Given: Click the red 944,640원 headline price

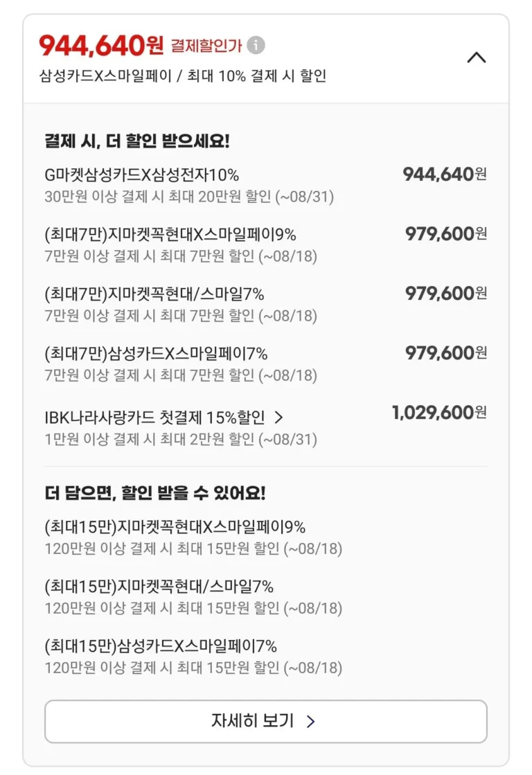Looking at the screenshot, I should point(101,46).
